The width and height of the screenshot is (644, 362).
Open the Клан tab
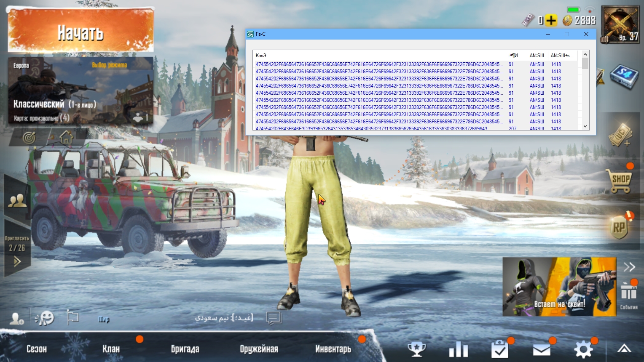tap(111, 349)
